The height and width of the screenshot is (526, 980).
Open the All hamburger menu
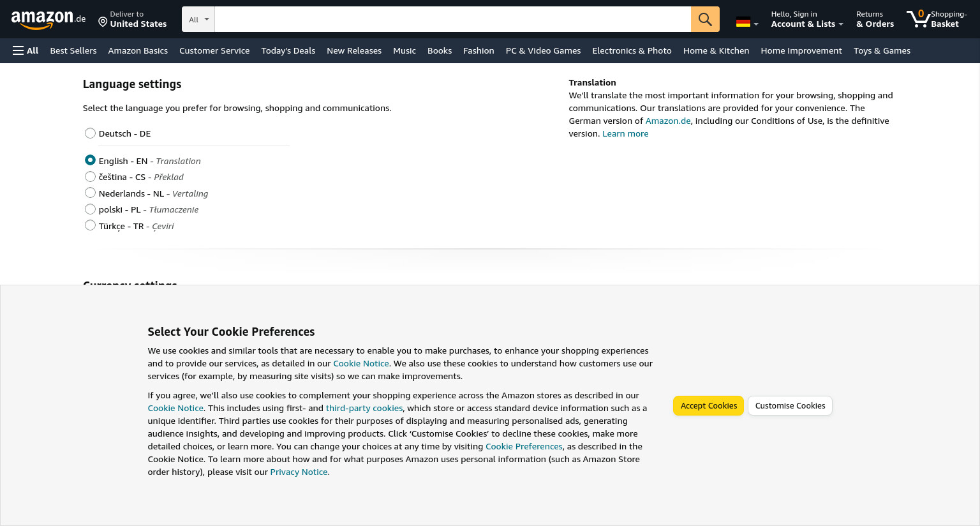26,50
